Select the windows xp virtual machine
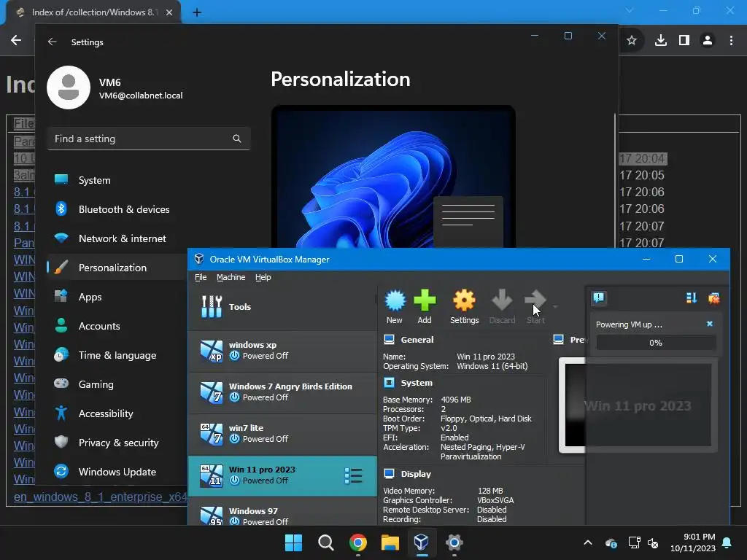The image size is (747, 560). coord(282,351)
